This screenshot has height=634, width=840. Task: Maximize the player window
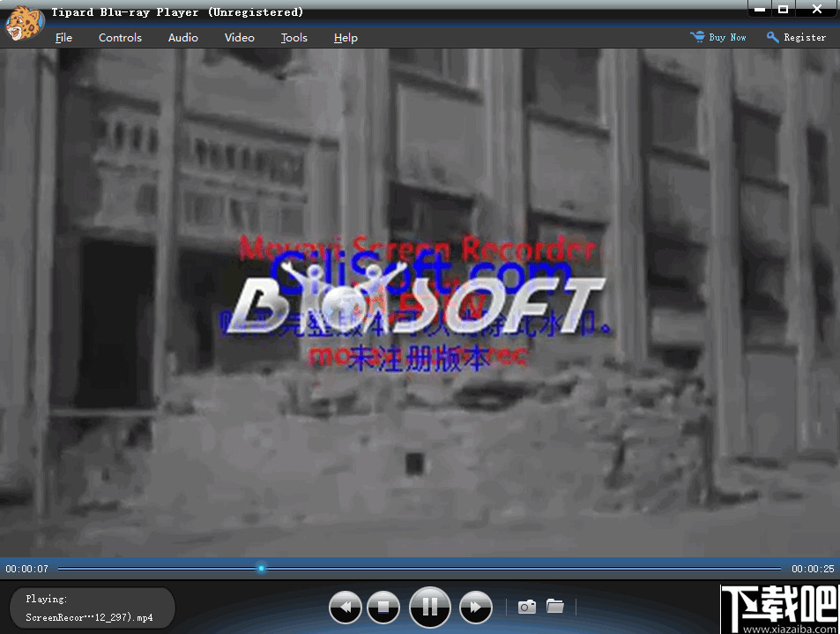click(x=784, y=9)
